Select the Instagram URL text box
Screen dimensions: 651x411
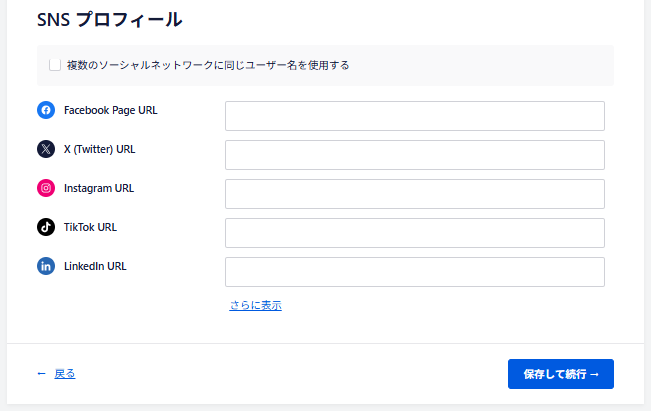click(414, 194)
